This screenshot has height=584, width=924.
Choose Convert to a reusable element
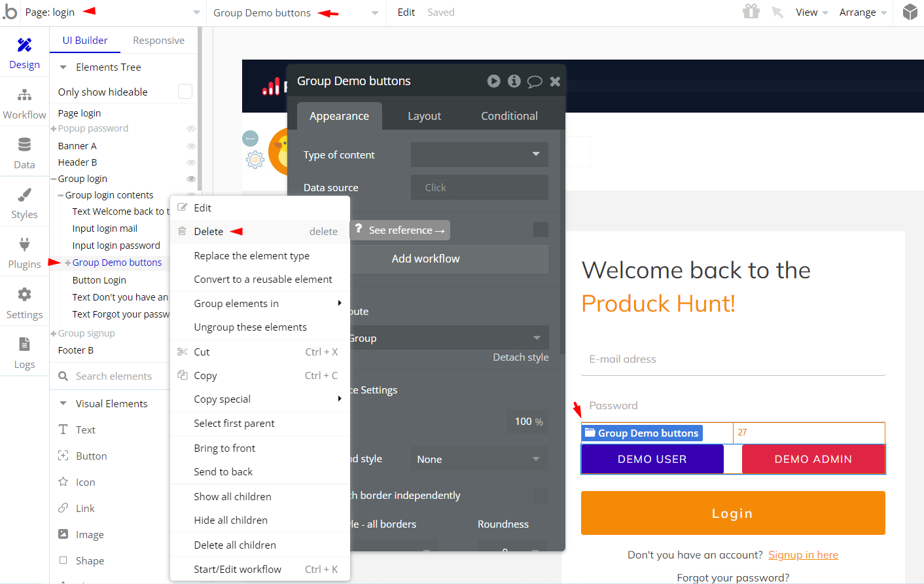click(x=260, y=279)
